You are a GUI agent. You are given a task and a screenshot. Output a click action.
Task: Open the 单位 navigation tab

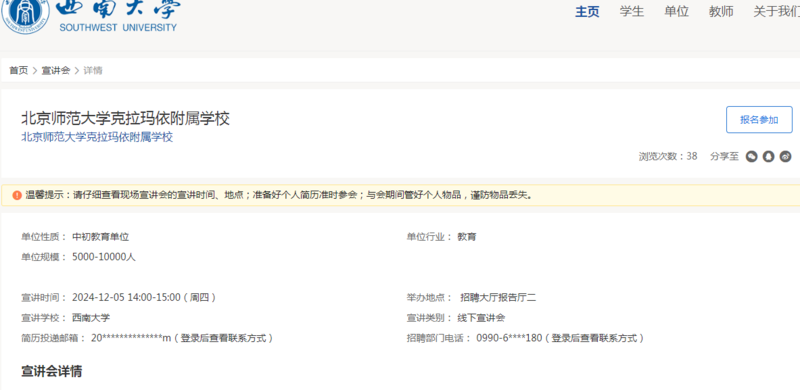tap(677, 12)
